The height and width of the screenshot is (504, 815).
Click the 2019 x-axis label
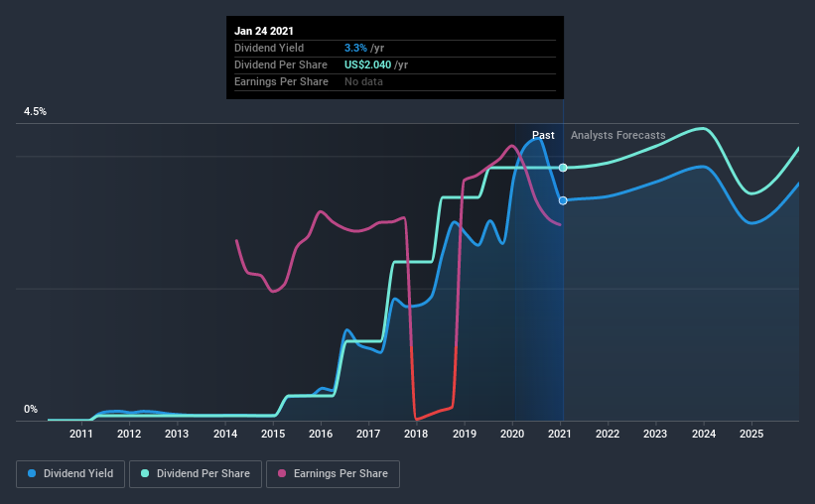tap(465, 434)
